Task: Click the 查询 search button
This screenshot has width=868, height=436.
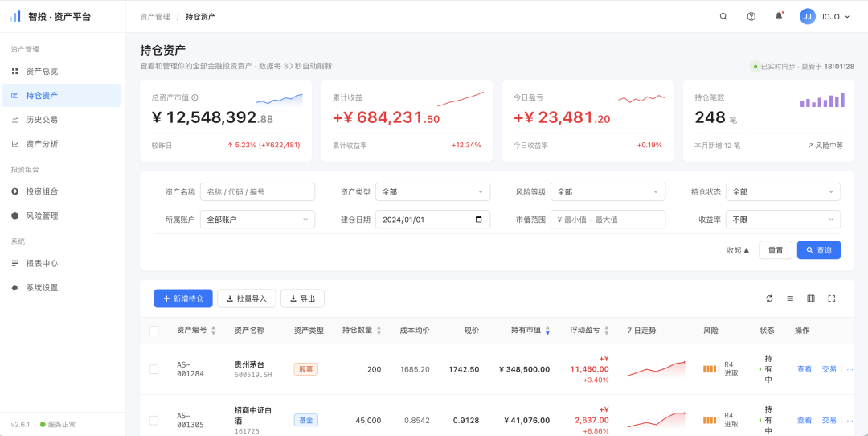Action: click(819, 250)
